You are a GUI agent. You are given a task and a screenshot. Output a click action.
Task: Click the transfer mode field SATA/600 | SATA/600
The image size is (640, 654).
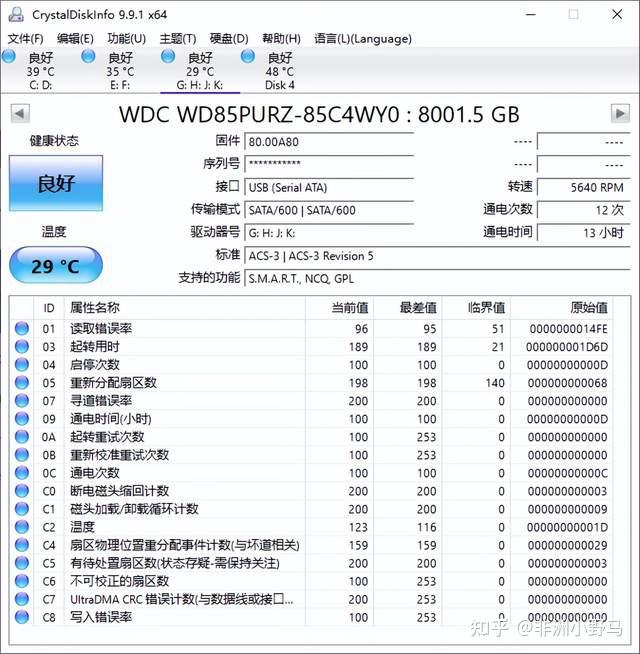(329, 210)
